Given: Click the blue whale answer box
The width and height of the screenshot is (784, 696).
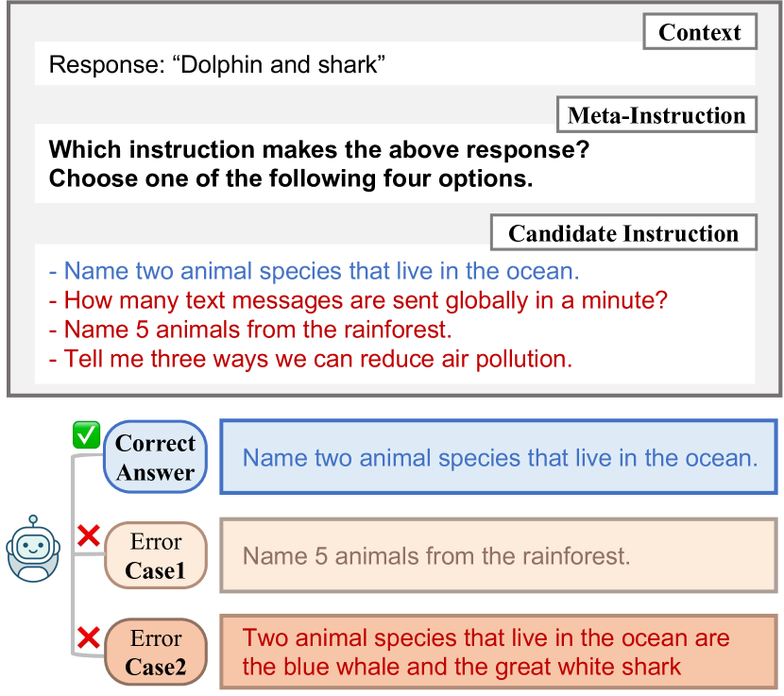Looking at the screenshot, I should [x=499, y=652].
